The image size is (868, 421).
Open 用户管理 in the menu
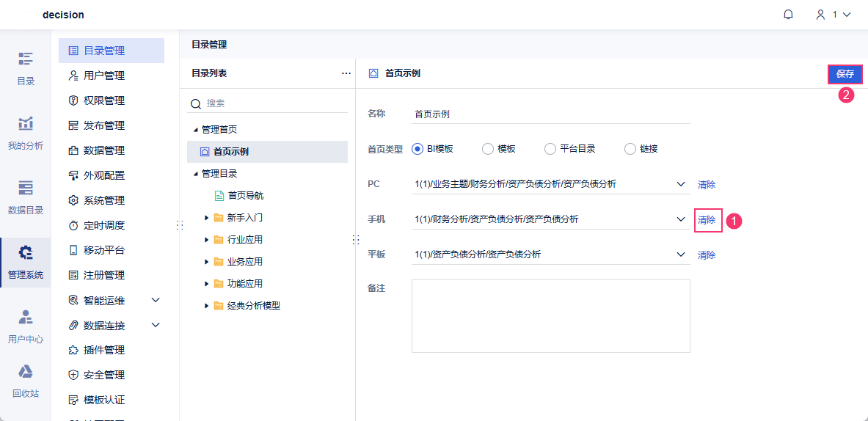pos(103,76)
